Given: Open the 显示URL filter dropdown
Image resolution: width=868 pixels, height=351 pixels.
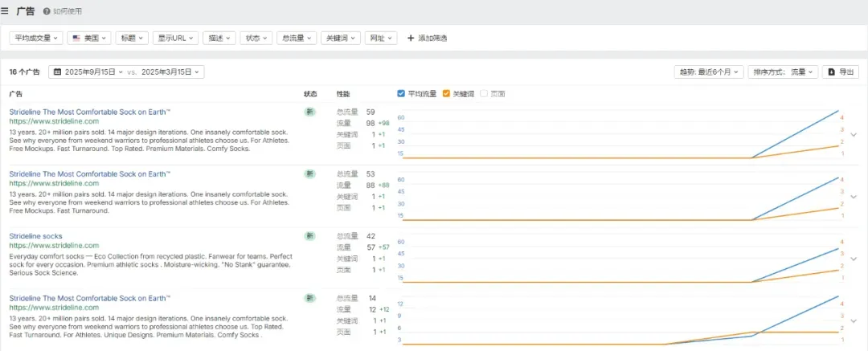Looking at the screenshot, I should pyautogui.click(x=175, y=39).
